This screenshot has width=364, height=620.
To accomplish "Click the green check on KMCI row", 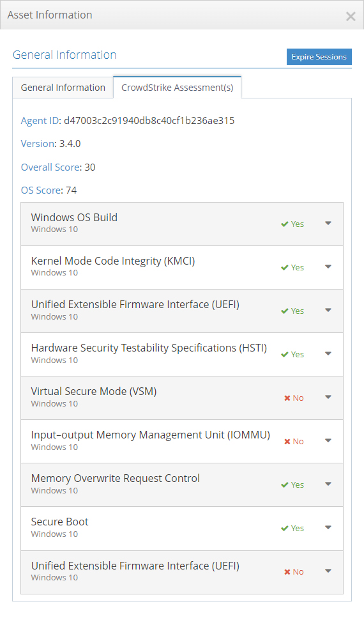I will (285, 268).
